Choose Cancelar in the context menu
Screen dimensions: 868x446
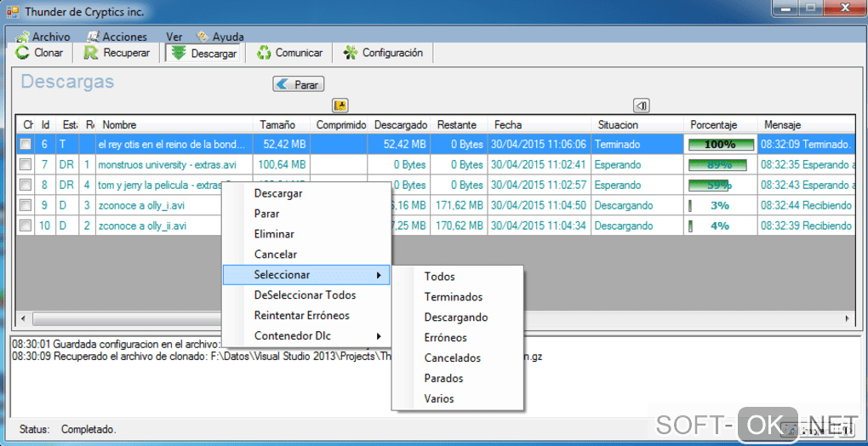pos(306,254)
